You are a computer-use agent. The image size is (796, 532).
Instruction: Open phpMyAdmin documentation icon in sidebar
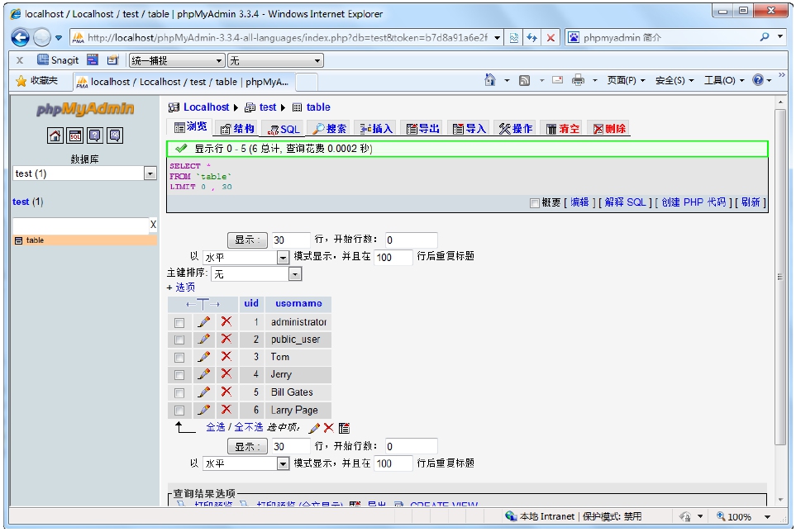(x=95, y=135)
